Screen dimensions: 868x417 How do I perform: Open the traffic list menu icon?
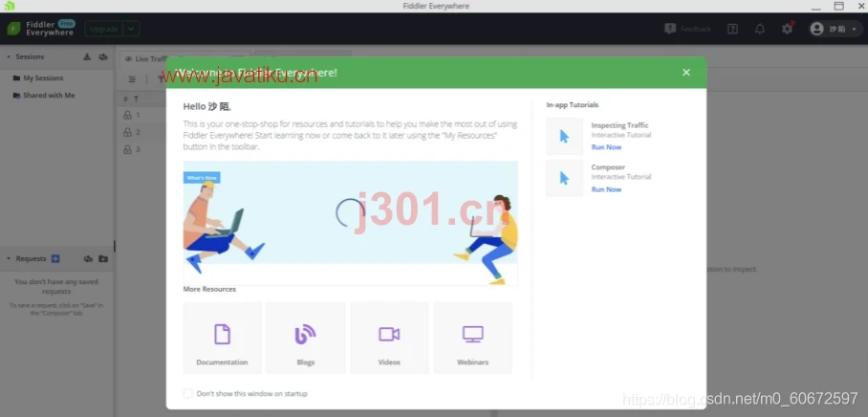tap(132, 79)
